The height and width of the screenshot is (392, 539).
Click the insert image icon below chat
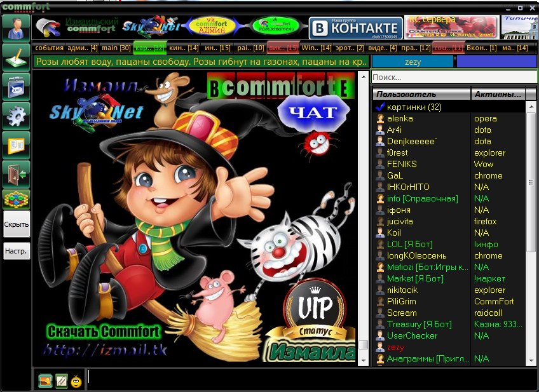point(45,381)
